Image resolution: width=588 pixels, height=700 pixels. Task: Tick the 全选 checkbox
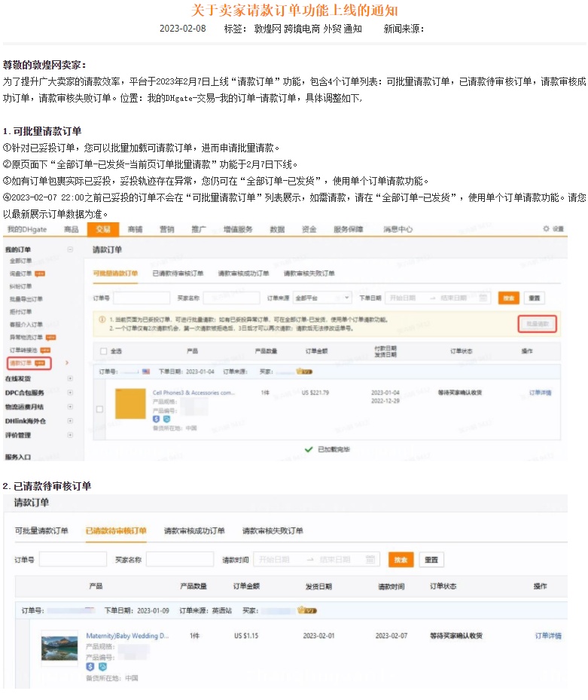coord(103,351)
